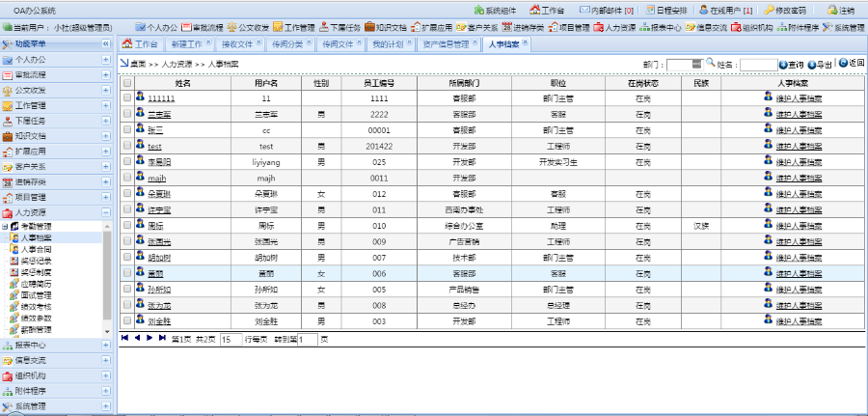The width and height of the screenshot is (868, 416).
Task: Tick the checkbox for employee 周际
Action: tap(127, 225)
